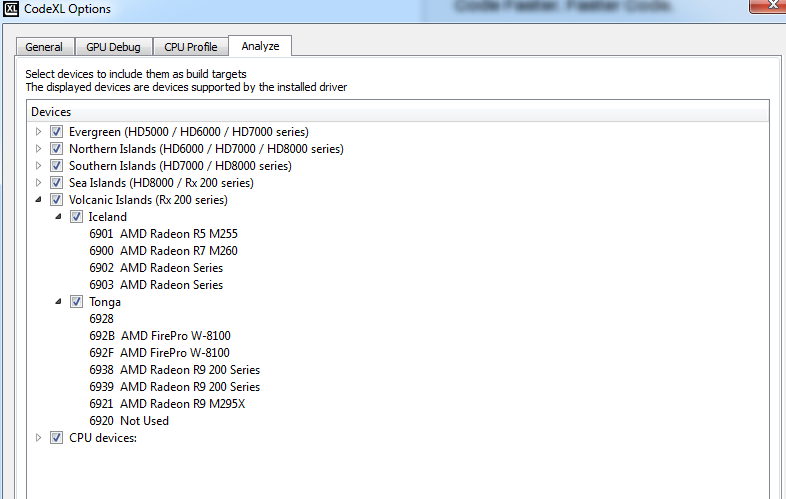Expand the CPU devices node
Viewport: 786px width, 499px height.
tap(38, 438)
